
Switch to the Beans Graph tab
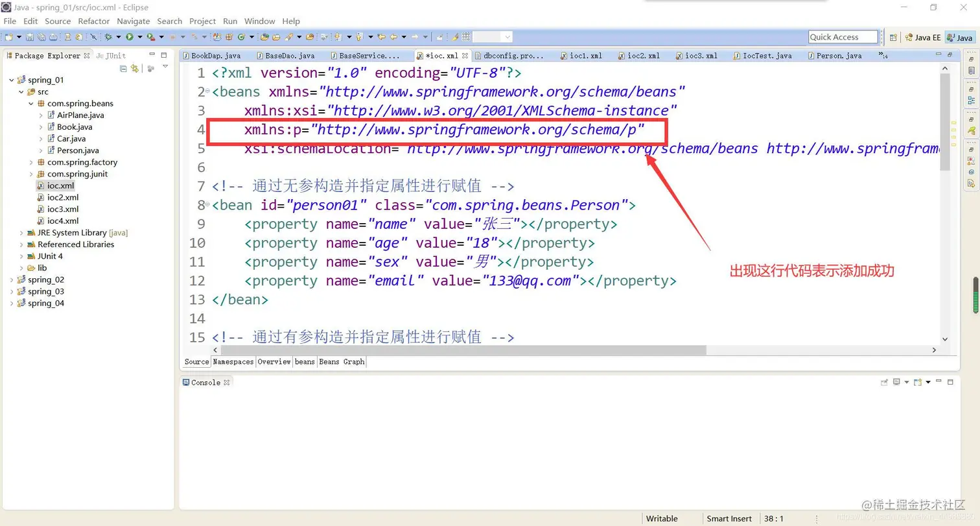pos(342,362)
